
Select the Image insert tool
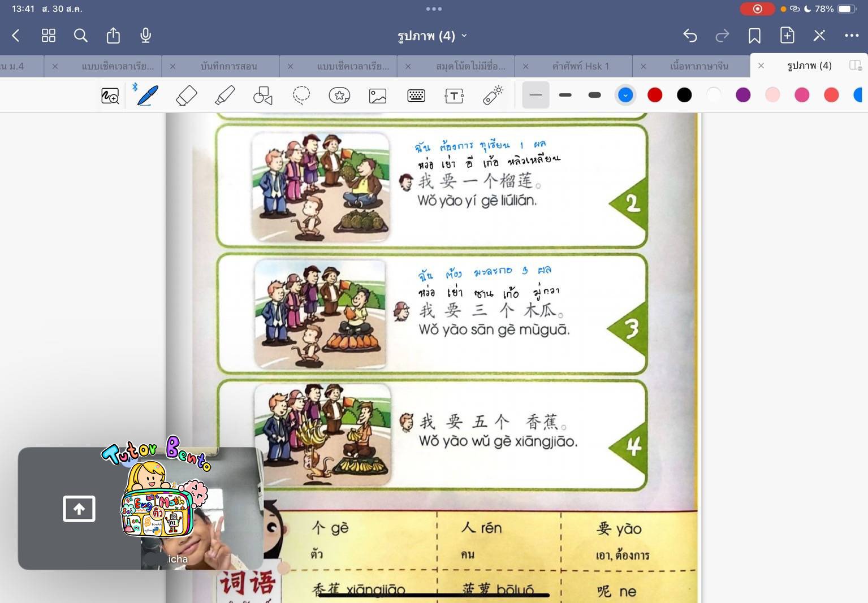(378, 96)
